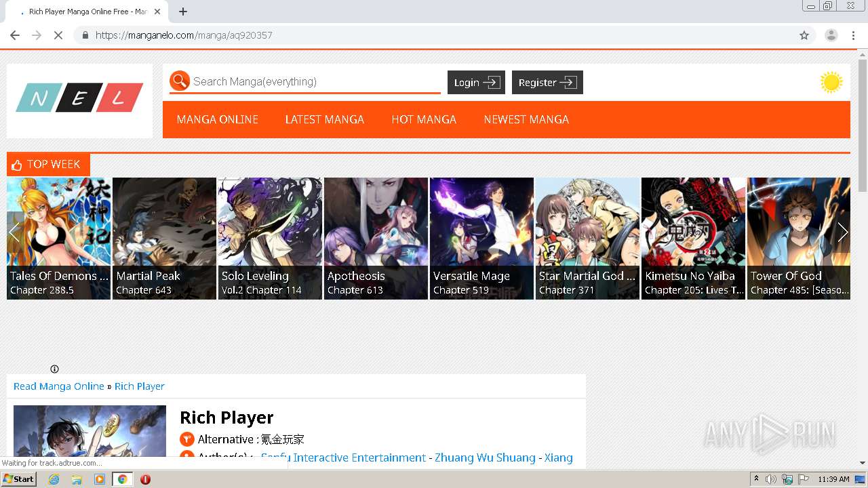Toggle light/dark mode sun icon

point(831,83)
